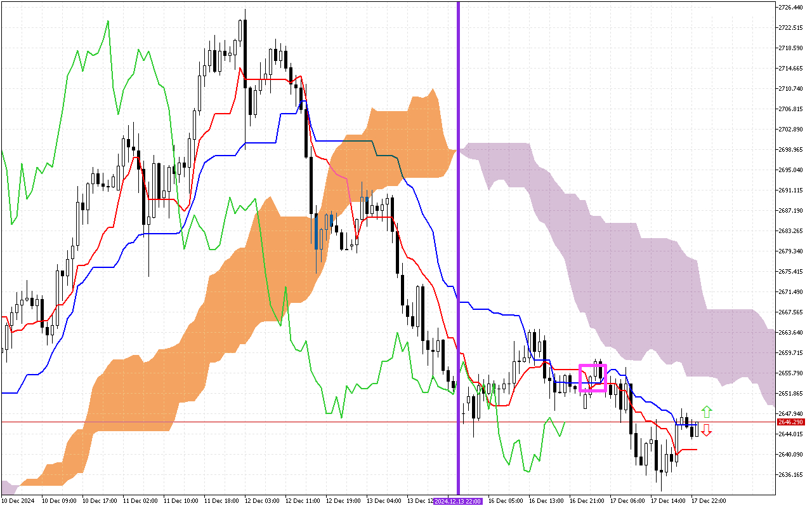Click the 10 Dec 17:00 time label
The image size is (812, 508).
pyautogui.click(x=99, y=501)
